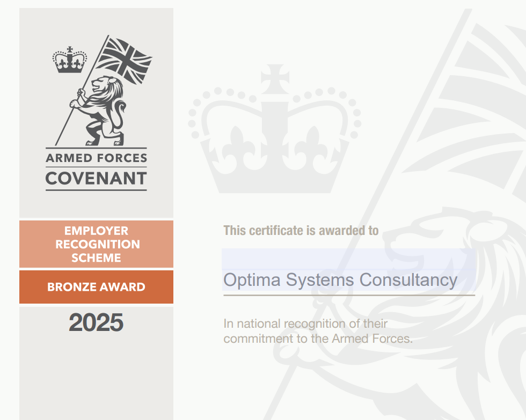Screen dimensions: 526x420
Task: Click the large watermark crown's top cross
Action: coord(275,81)
